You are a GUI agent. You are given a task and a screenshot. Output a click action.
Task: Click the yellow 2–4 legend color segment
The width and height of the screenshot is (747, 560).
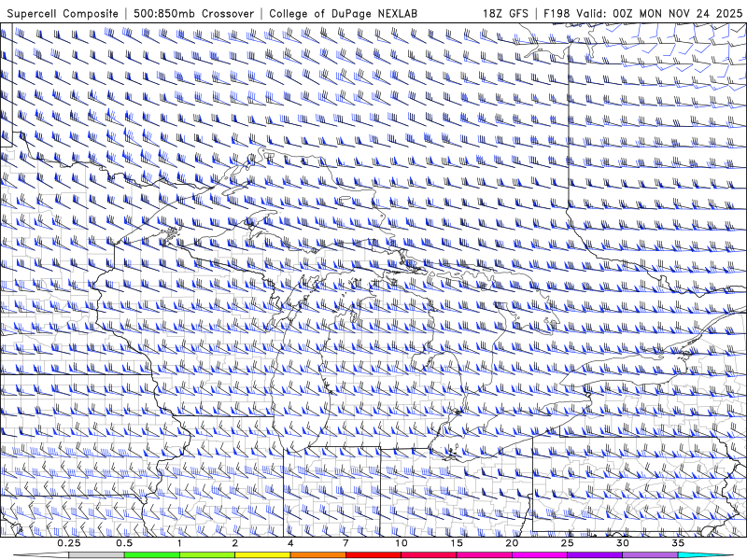coord(262,555)
